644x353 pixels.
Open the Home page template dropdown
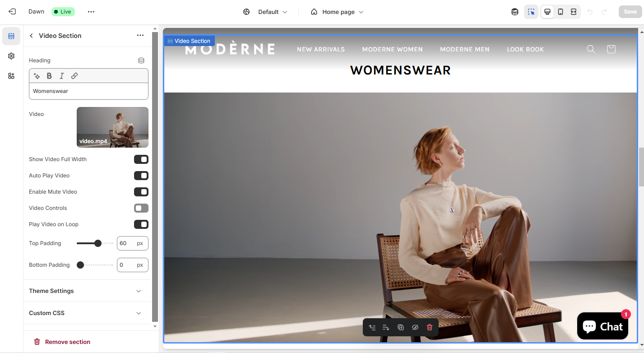click(337, 12)
